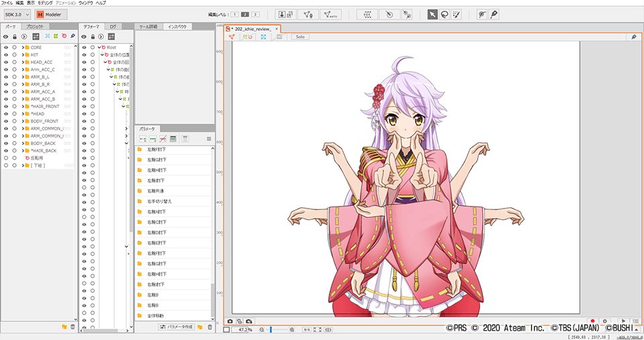This screenshot has width=644, height=340.
Task: Toggle the Root deformer eye icon
Action: pyautogui.click(x=85, y=47)
